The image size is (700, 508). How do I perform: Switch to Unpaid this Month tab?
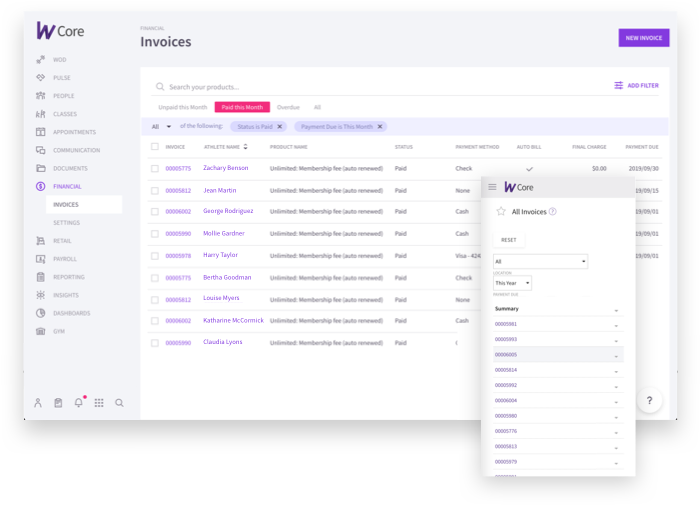point(183,107)
